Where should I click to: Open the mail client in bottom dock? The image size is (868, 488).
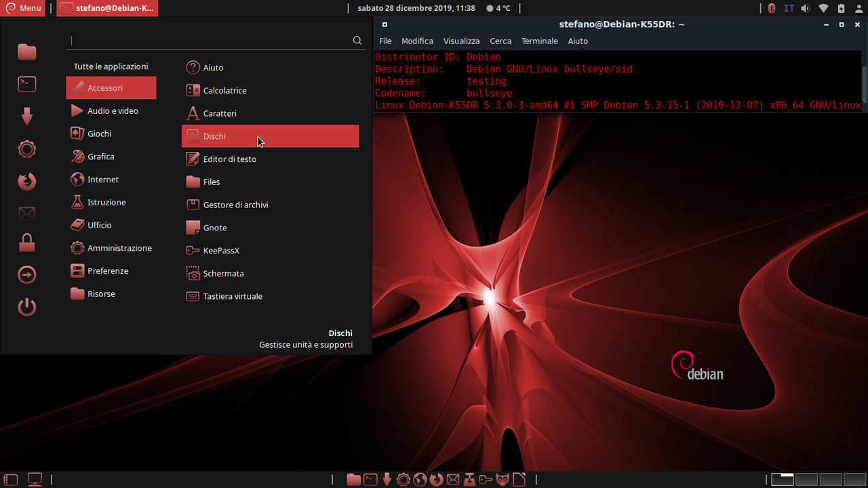(x=453, y=479)
